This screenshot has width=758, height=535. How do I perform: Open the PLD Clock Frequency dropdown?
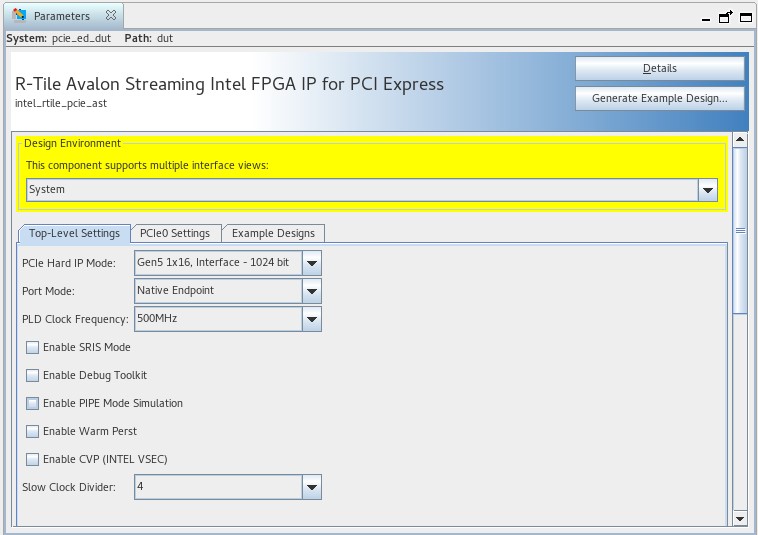[312, 319]
